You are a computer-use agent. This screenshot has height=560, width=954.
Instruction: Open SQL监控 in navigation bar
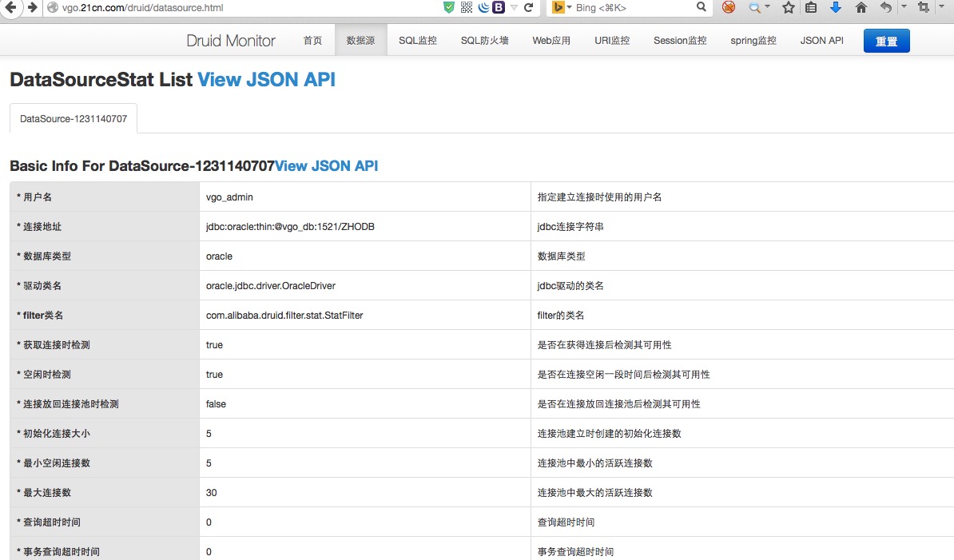pos(418,41)
